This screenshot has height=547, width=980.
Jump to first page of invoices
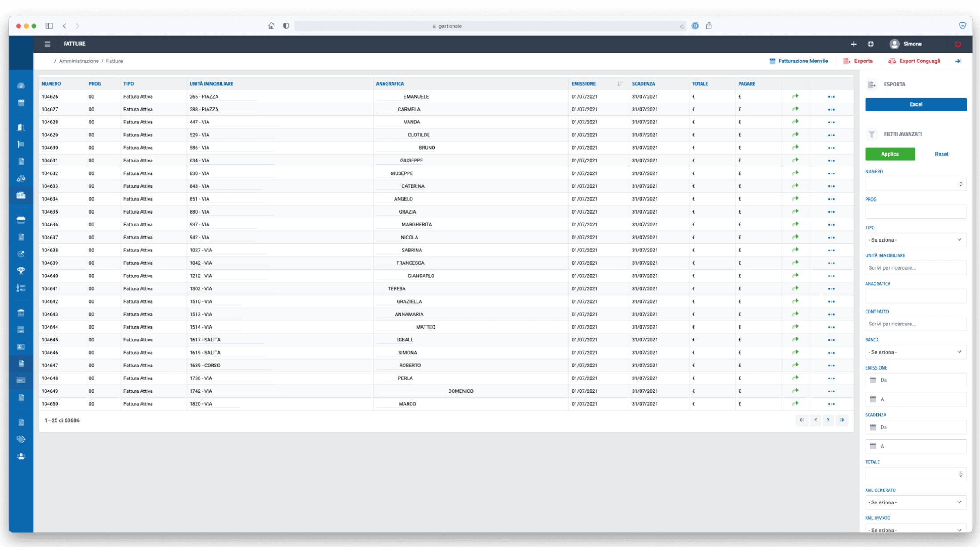tap(801, 420)
